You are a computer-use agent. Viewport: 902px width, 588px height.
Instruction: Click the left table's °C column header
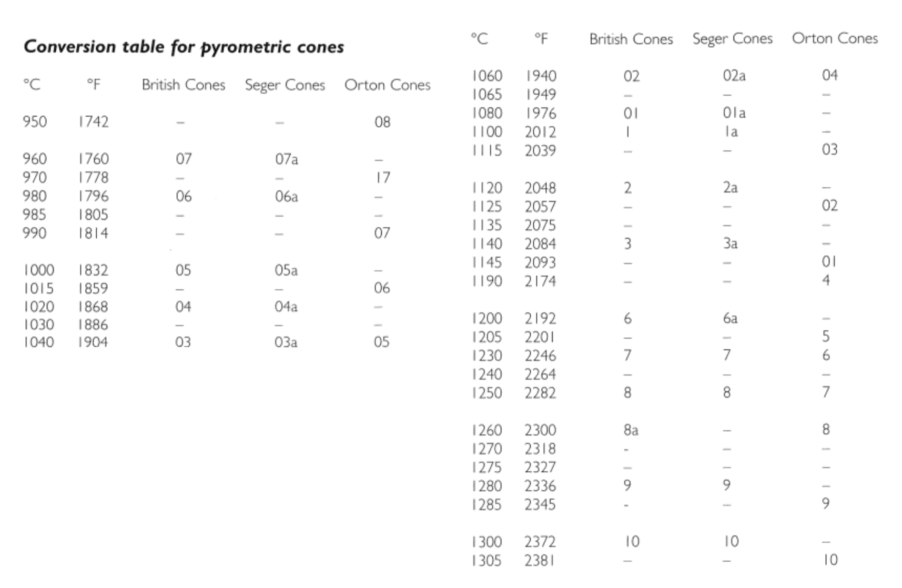pos(32,85)
